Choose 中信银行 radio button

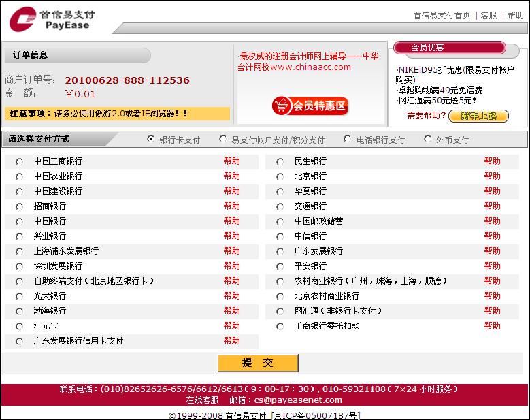[280, 237]
